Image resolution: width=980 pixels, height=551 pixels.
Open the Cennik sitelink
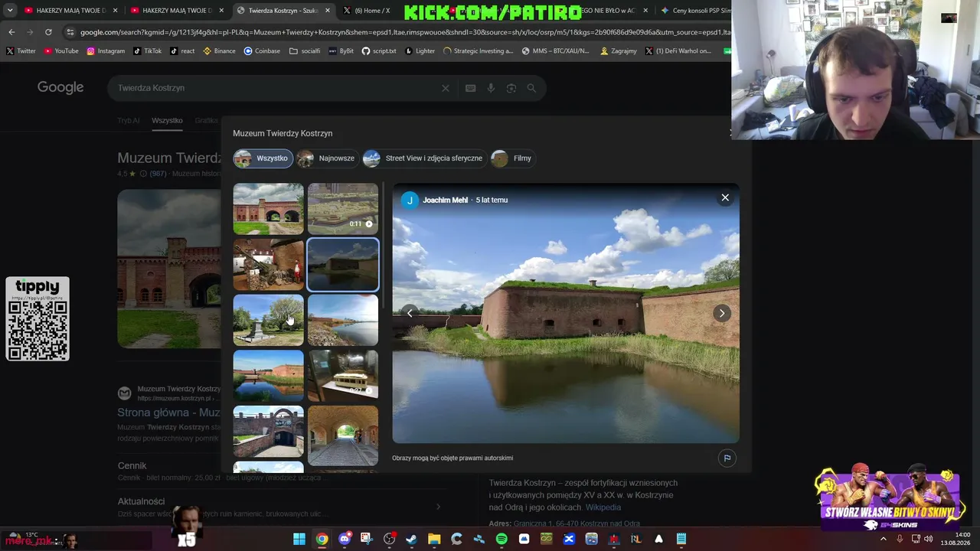[x=132, y=465]
